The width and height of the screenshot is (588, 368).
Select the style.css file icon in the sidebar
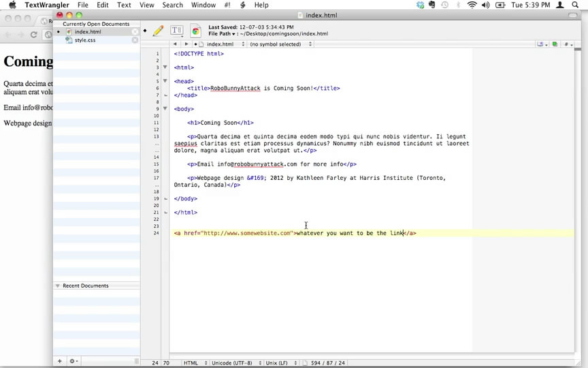click(69, 40)
